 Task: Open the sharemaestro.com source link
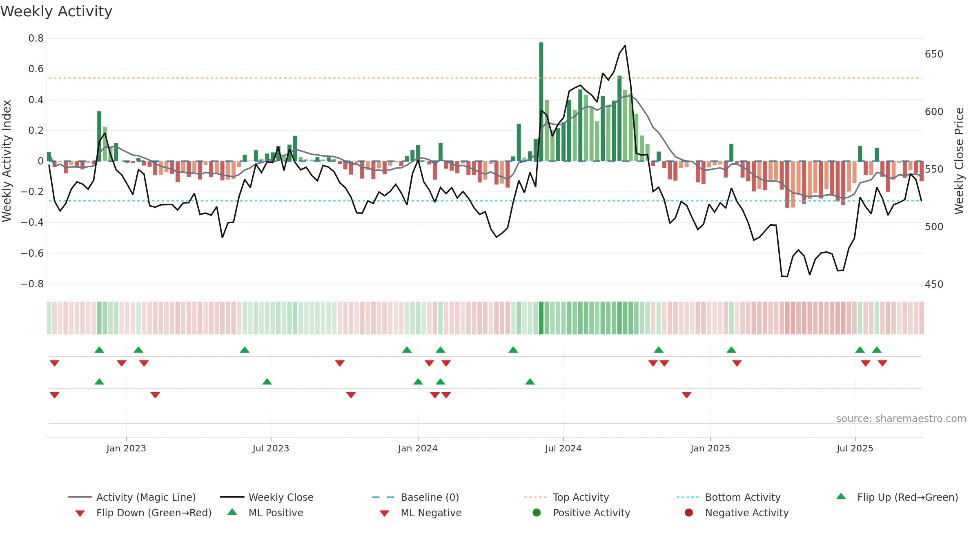[901, 419]
